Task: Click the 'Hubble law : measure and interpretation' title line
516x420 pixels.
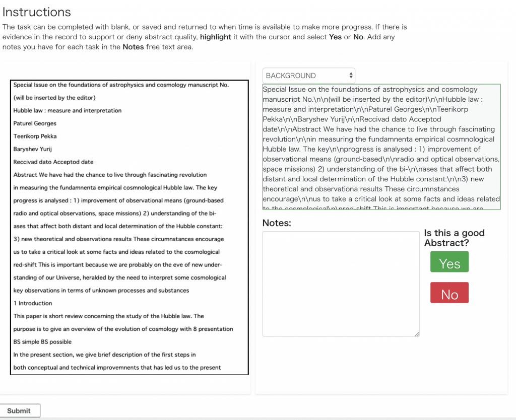Action: point(68,110)
